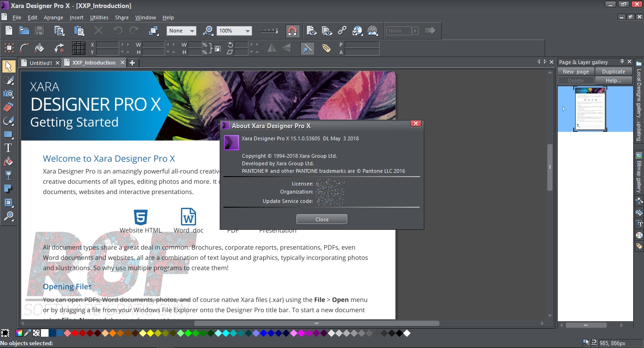Pin the Page & Layer gallery
This screenshot has width=644, height=348.
point(622,62)
